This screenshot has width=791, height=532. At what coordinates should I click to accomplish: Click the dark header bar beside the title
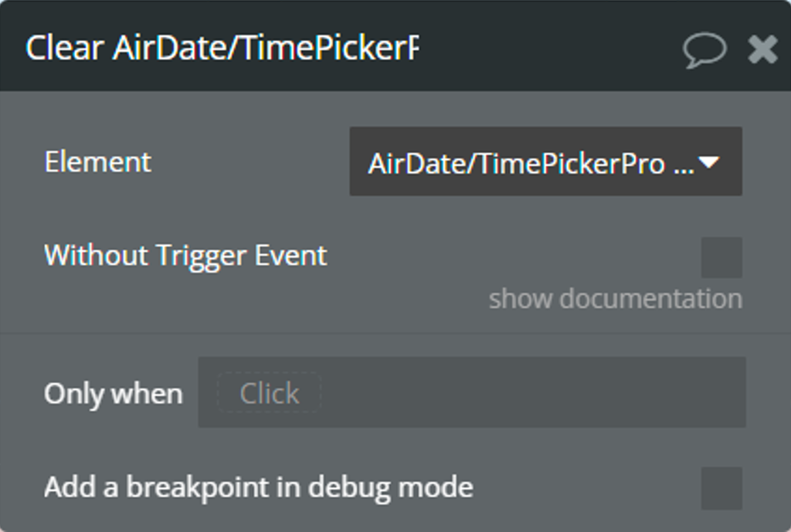[550, 48]
